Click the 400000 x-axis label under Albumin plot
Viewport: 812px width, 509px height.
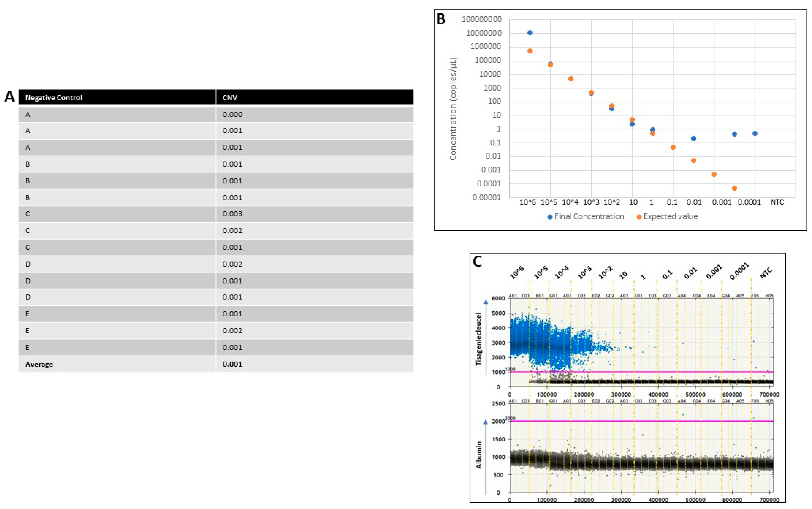(658, 500)
